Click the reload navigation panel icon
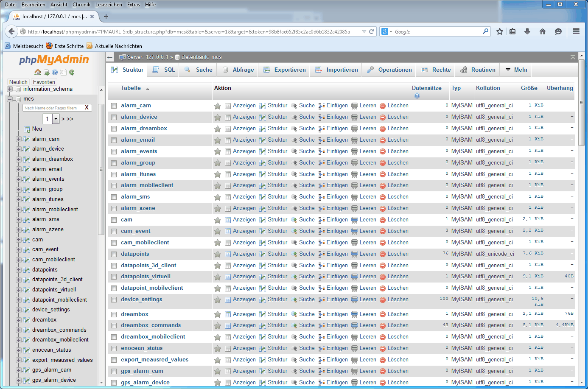The width and height of the screenshot is (588, 389). [72, 72]
